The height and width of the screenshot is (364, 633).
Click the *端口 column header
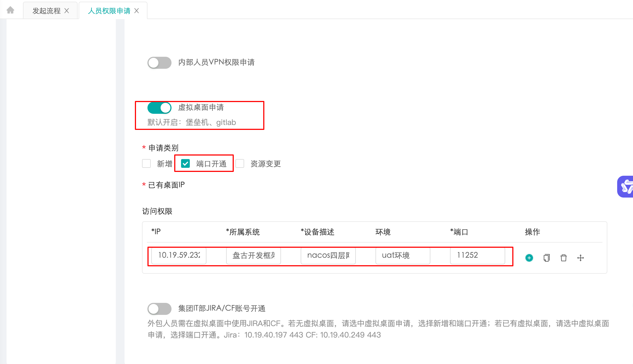pyautogui.click(x=459, y=232)
